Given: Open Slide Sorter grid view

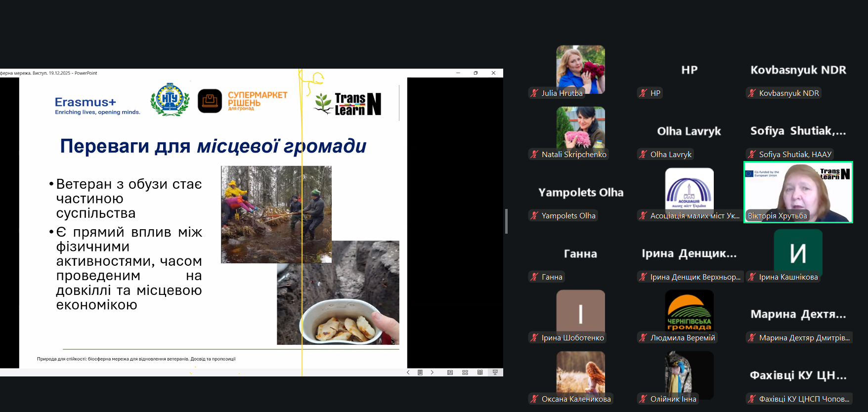Looking at the screenshot, I should [465, 372].
